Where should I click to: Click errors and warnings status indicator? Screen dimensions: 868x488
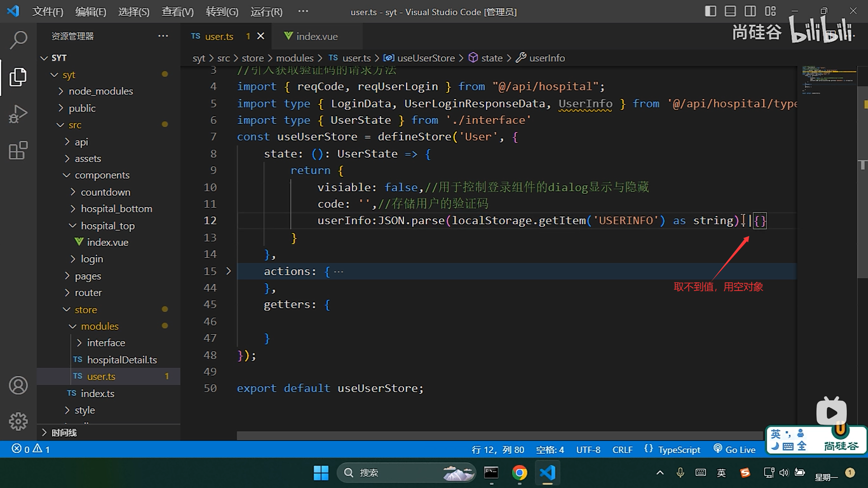click(x=31, y=449)
